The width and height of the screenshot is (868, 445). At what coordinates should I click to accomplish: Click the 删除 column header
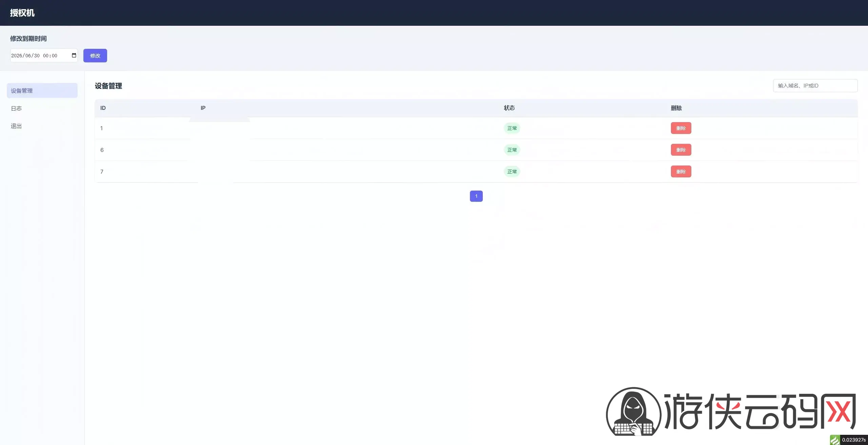point(676,108)
